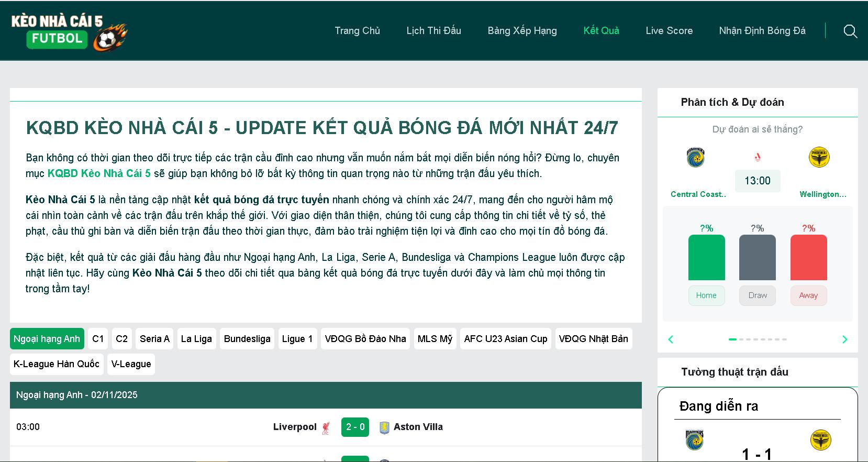Click the A-League logo above match time
The height and width of the screenshot is (462, 868).
pos(758,157)
